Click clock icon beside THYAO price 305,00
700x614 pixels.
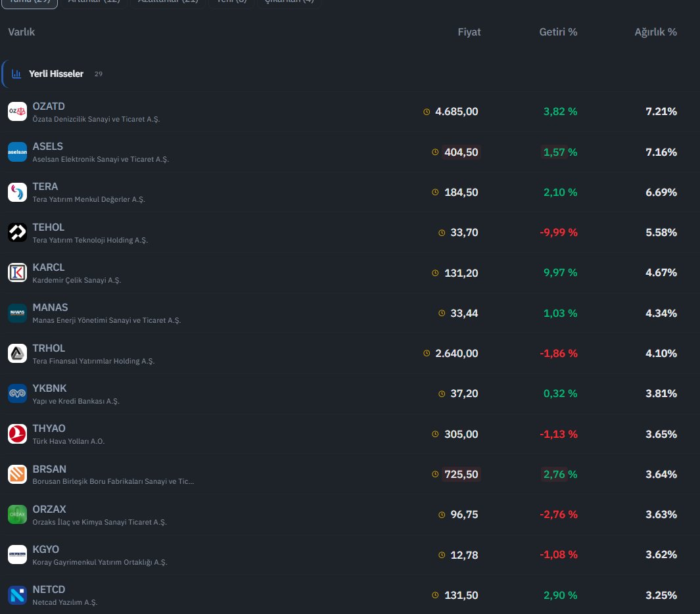pyautogui.click(x=435, y=434)
